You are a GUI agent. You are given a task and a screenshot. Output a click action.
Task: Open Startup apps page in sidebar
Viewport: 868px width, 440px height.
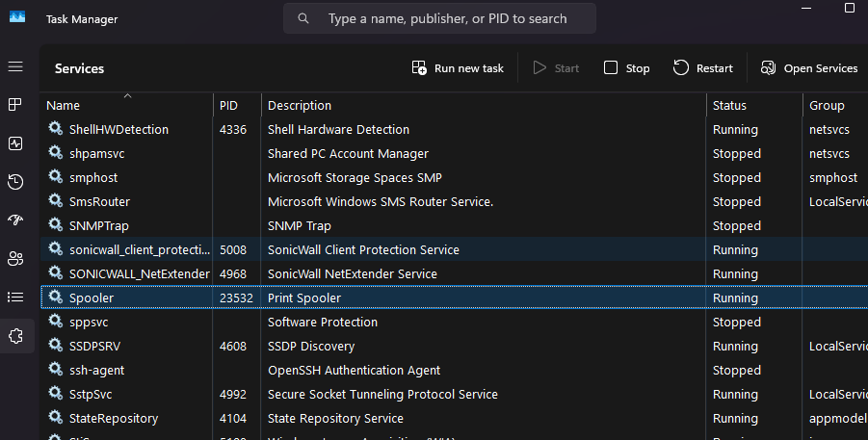coord(15,220)
